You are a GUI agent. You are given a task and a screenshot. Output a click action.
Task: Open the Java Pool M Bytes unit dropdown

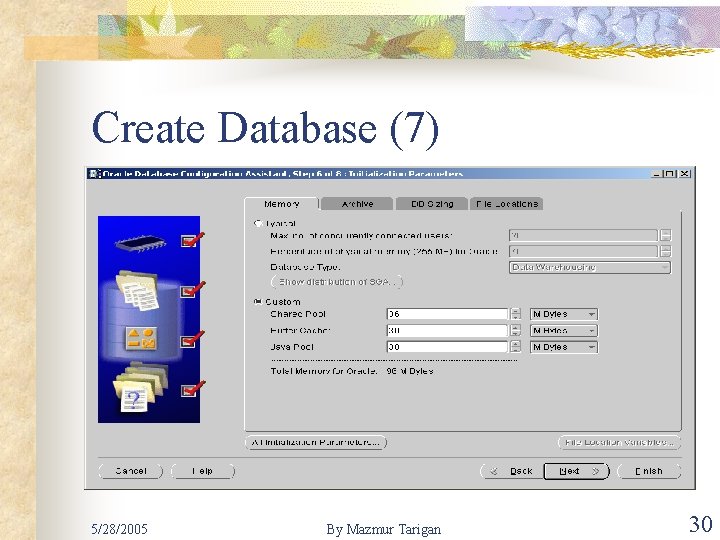(564, 347)
